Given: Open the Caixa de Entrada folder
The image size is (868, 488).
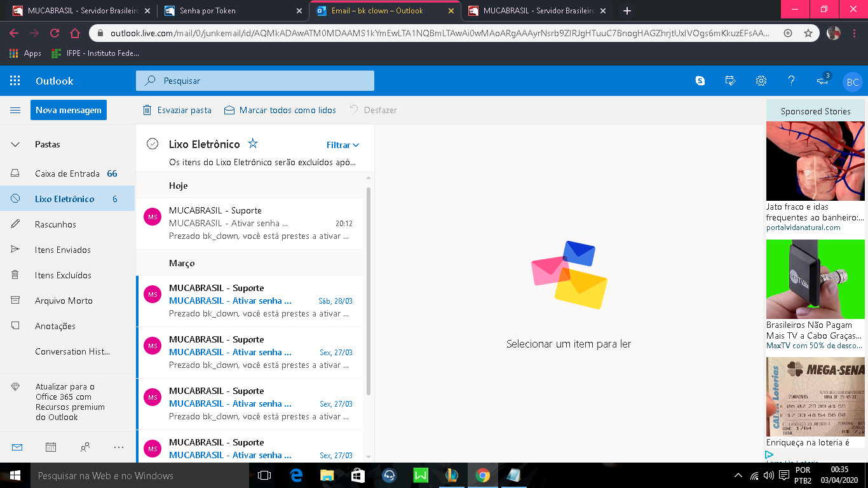Looking at the screenshot, I should point(67,173).
